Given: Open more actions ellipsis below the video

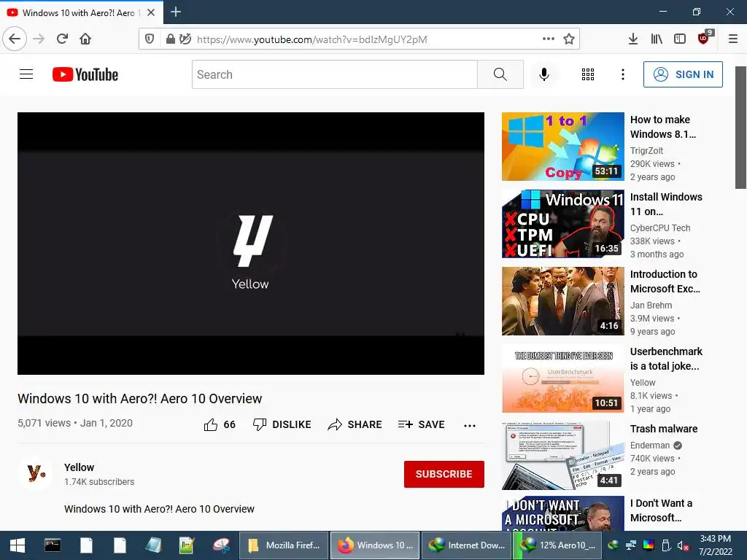Looking at the screenshot, I should click(470, 425).
